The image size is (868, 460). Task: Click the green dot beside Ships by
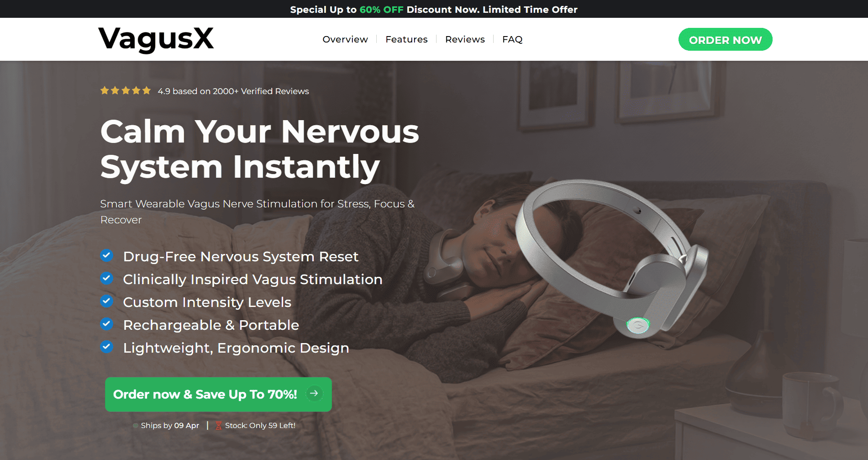pos(136,426)
